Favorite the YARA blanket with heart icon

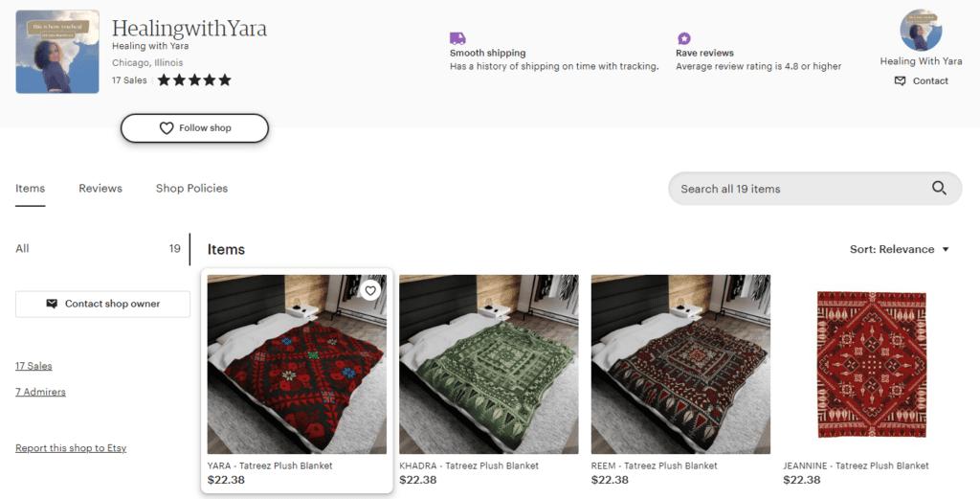click(x=370, y=290)
